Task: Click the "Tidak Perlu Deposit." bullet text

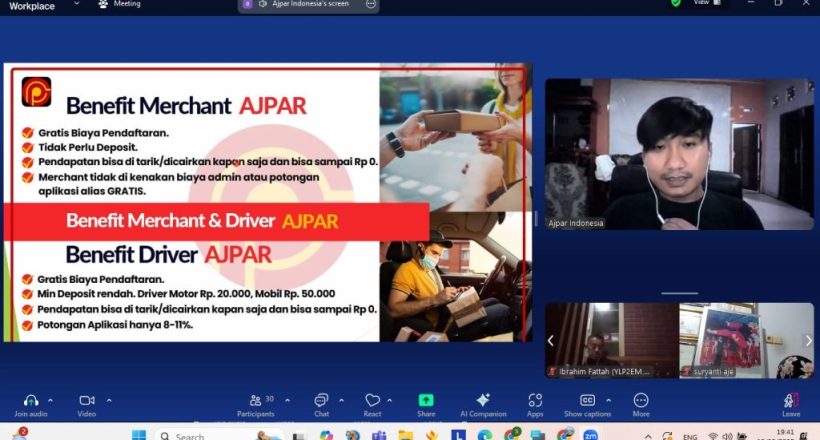Action: point(88,148)
